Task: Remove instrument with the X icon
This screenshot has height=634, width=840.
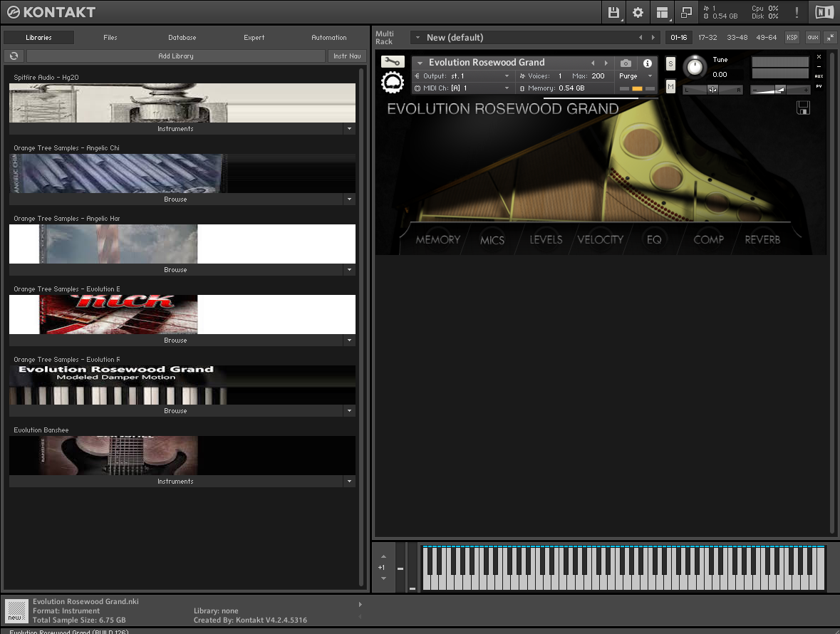Action: point(819,57)
